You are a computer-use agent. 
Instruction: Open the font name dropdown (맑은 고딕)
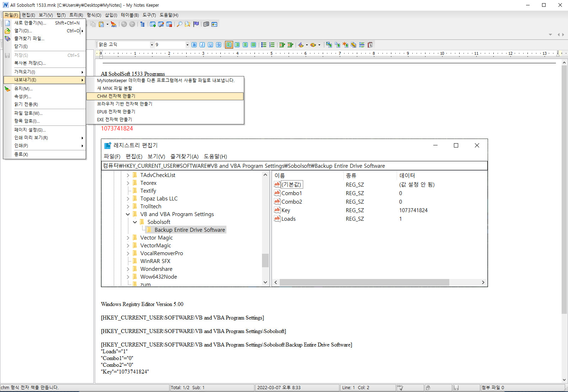coord(152,45)
